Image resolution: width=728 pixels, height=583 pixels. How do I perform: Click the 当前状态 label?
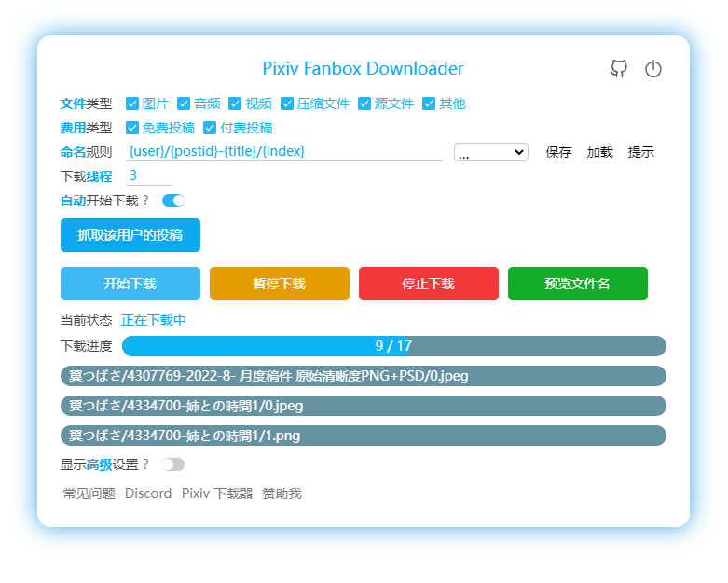(87, 320)
